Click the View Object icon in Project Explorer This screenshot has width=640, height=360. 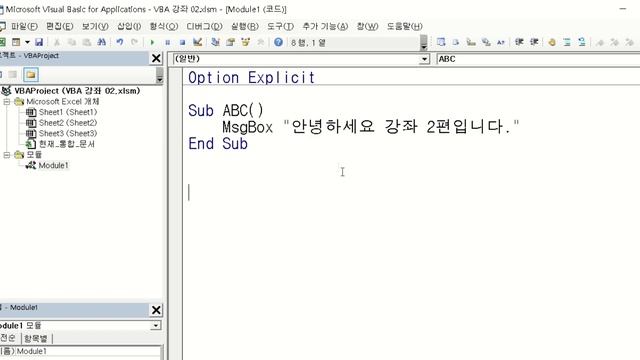tap(13, 75)
